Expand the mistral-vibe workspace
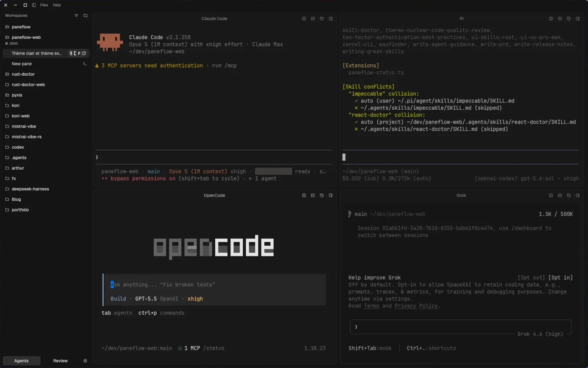 tap(45, 126)
